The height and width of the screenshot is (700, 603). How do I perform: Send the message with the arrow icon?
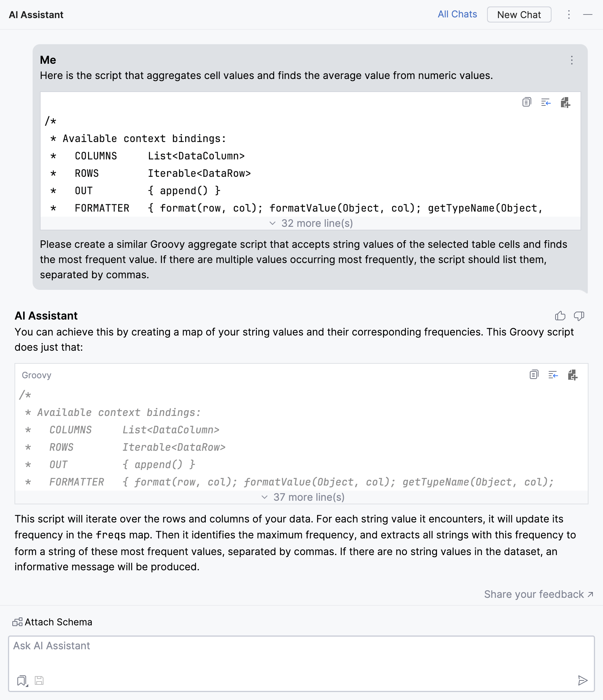(582, 680)
